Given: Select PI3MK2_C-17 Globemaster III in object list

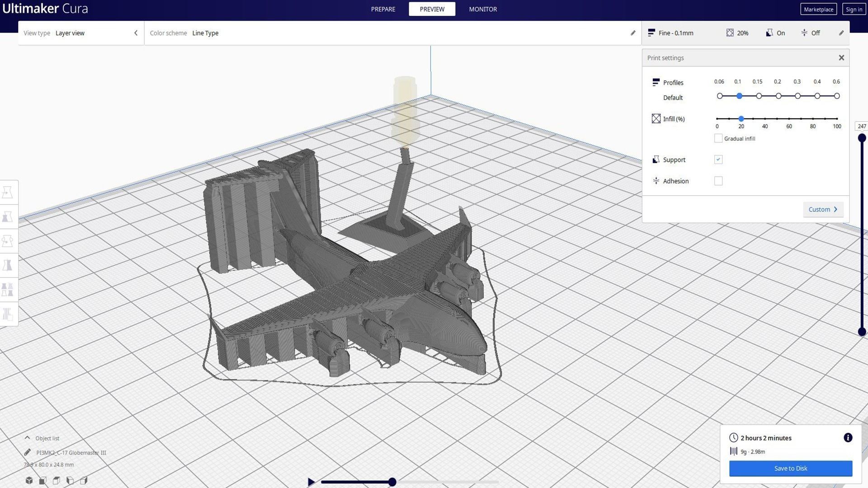Looking at the screenshot, I should tap(71, 452).
